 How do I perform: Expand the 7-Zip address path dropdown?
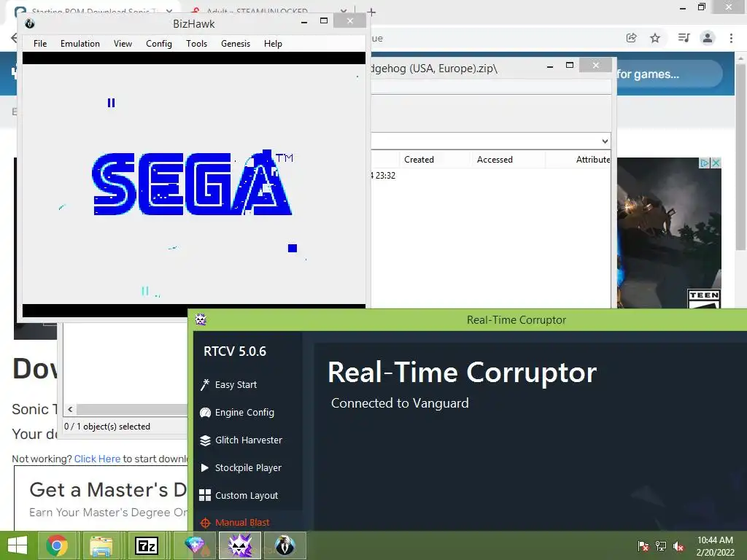pos(605,141)
